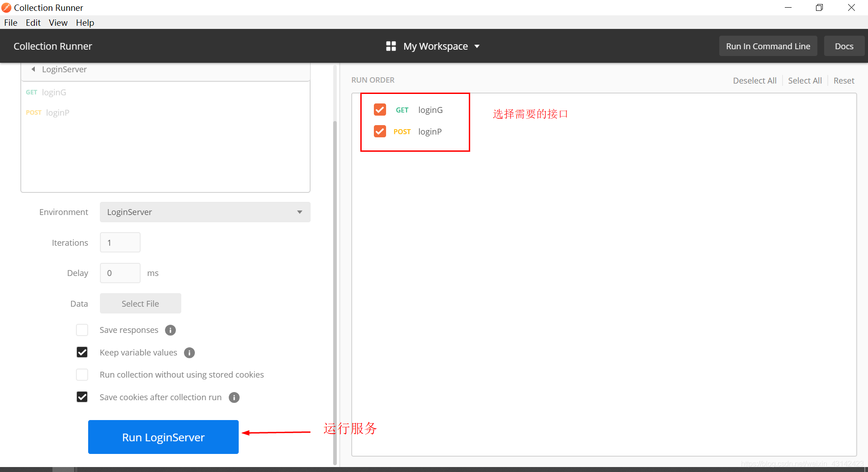Open the Help menu
Viewport: 868px width, 472px height.
(x=85, y=23)
